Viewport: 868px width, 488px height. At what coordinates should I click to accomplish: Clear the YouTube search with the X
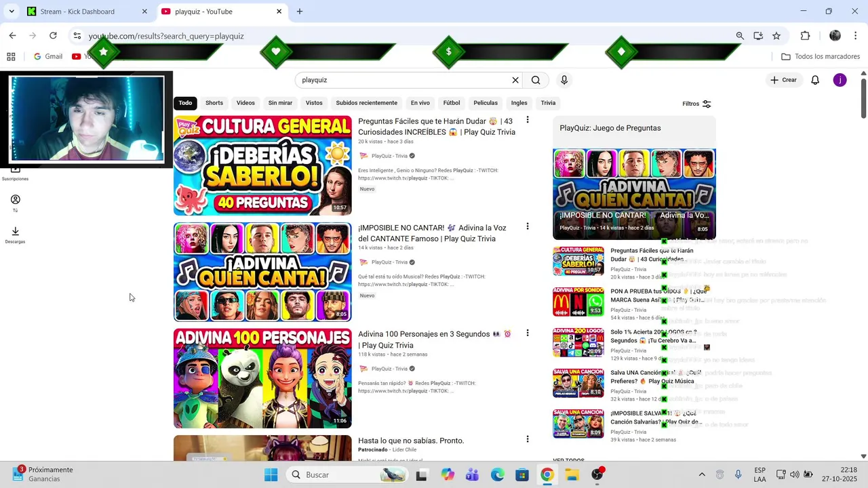tap(515, 80)
